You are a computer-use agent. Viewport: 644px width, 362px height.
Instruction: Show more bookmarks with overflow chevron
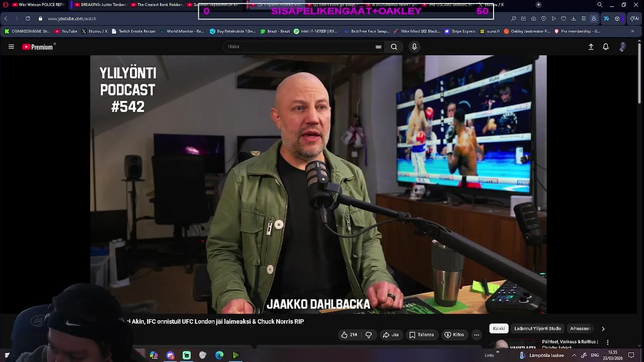[x=632, y=31]
